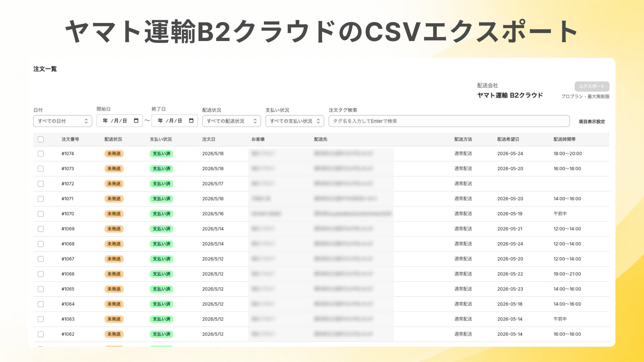Click time slot 18:00〜20:00 for order #1074
The width and height of the screenshot is (644, 362).
click(568, 154)
